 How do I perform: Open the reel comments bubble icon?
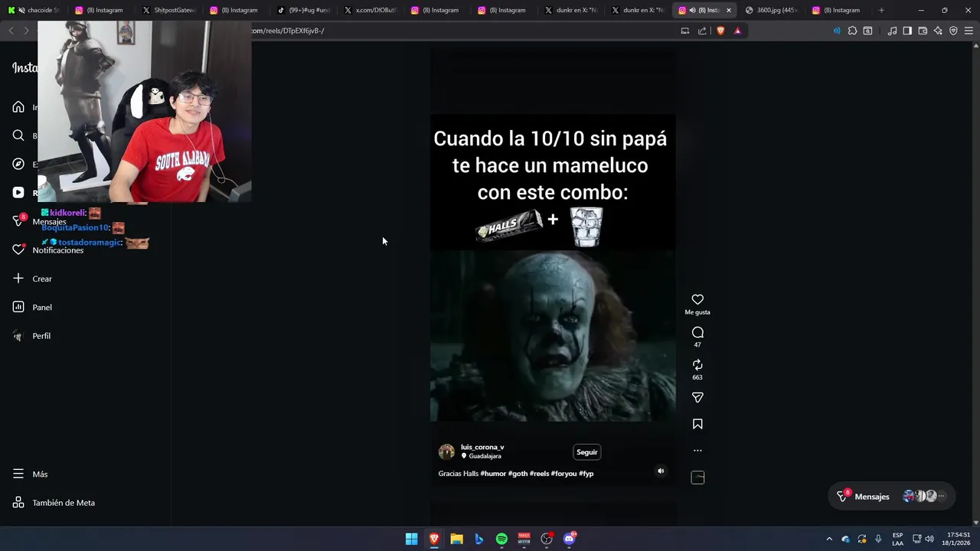(x=697, y=332)
